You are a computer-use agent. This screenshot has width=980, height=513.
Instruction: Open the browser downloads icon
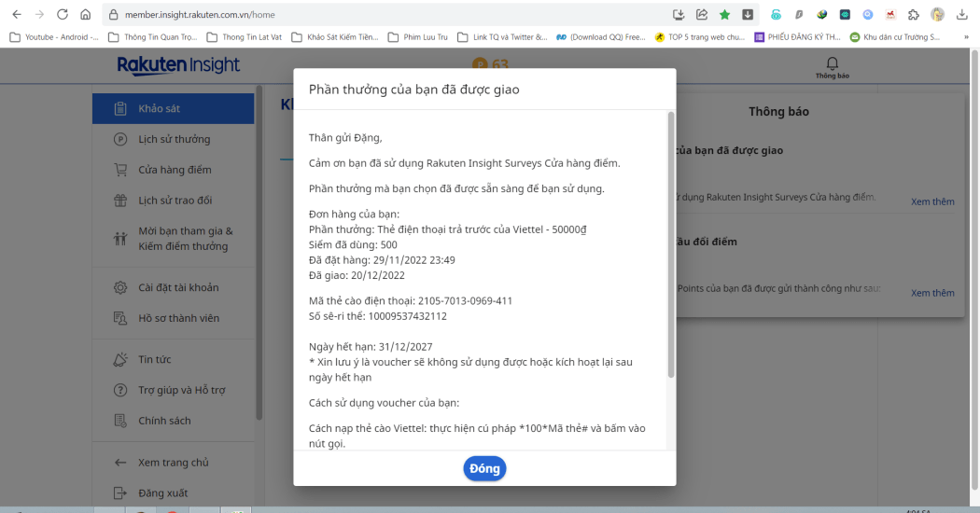tap(962, 14)
